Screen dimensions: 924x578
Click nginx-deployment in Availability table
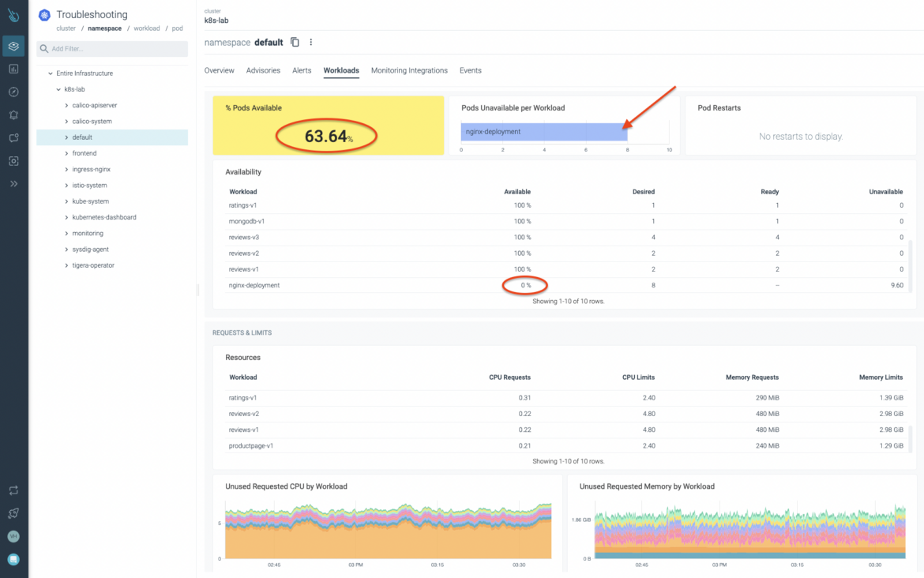(254, 285)
